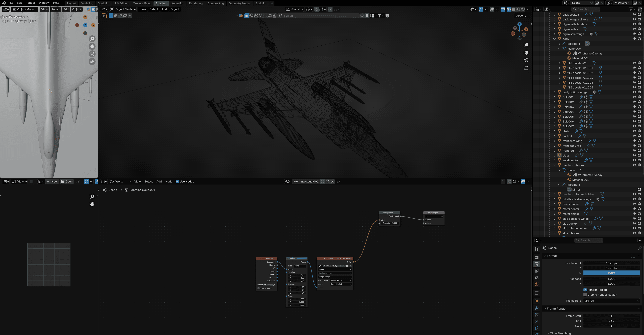Expand the cockpit object in outliner

coord(554,136)
